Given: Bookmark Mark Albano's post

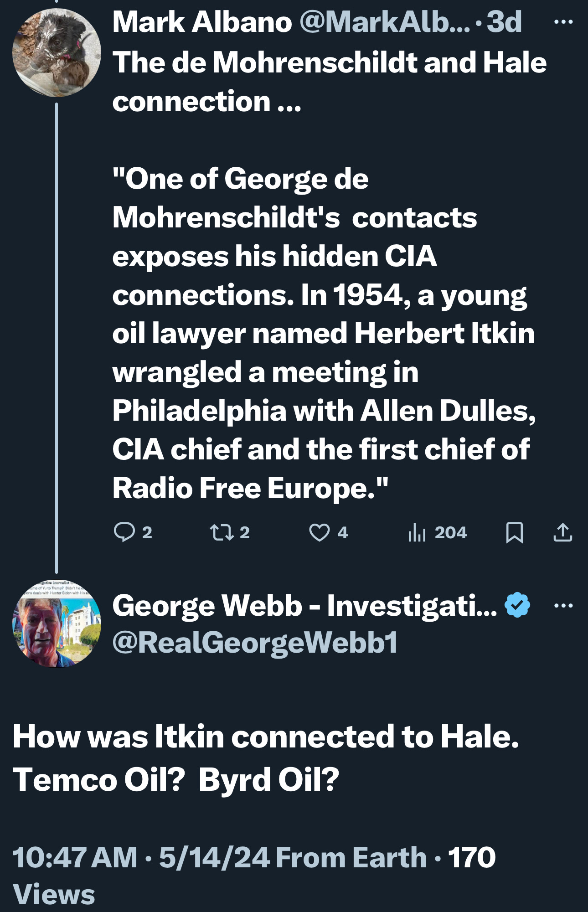Looking at the screenshot, I should (515, 532).
